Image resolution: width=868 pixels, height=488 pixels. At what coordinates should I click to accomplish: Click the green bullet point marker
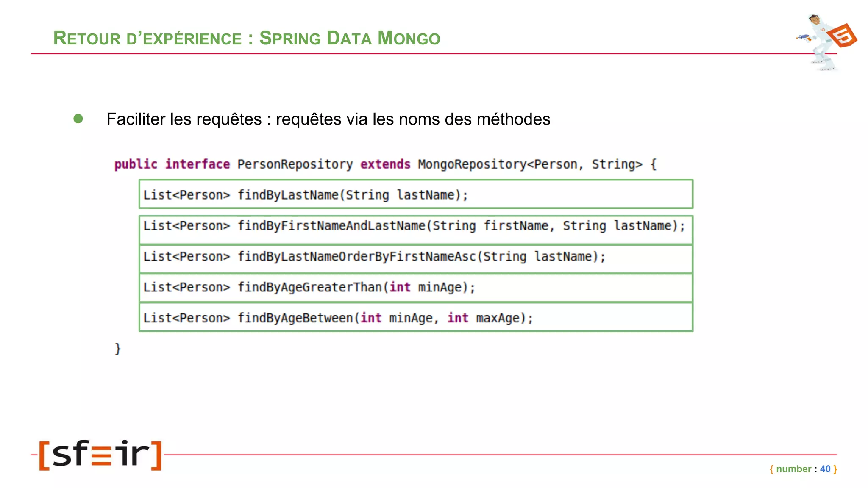[x=78, y=119]
